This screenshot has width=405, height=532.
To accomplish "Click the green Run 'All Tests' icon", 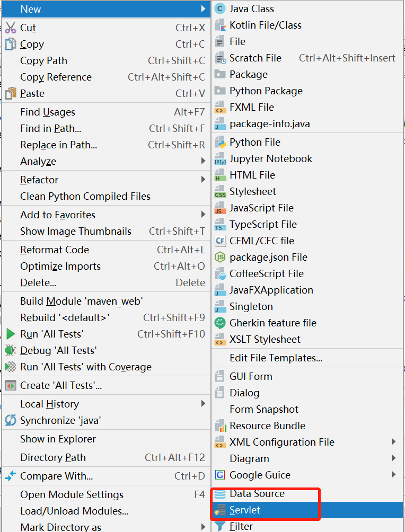I will 11,334.
